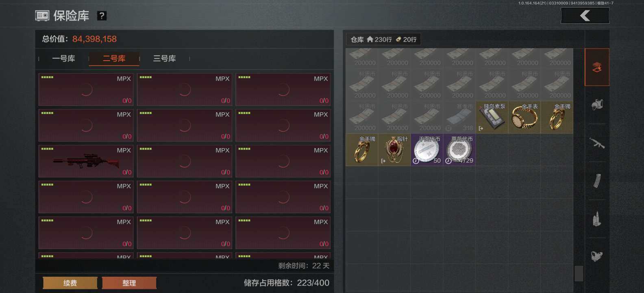Switch to the 三号库 vault tab
644x293 pixels.
[165, 59]
